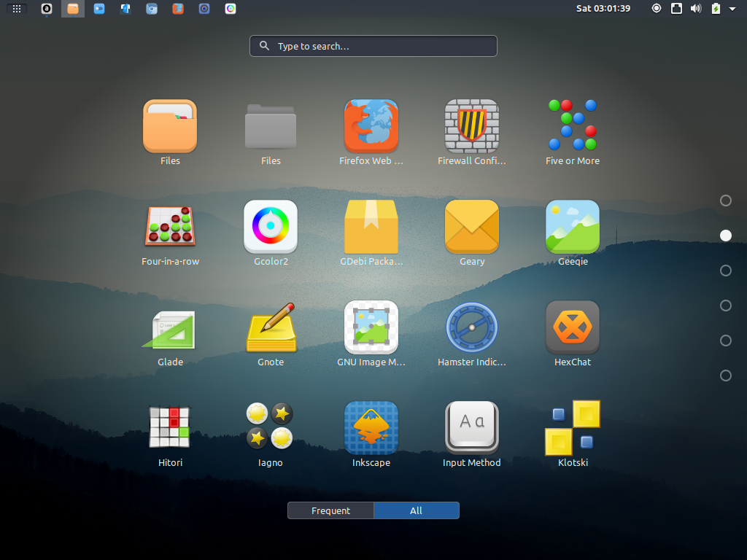Click the circular target tray icon

click(x=657, y=8)
